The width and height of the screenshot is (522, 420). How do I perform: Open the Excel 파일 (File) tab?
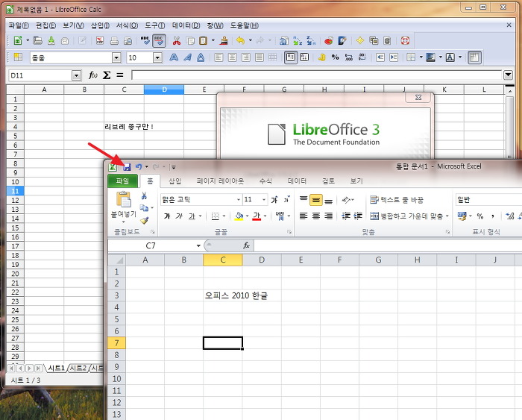(x=122, y=181)
